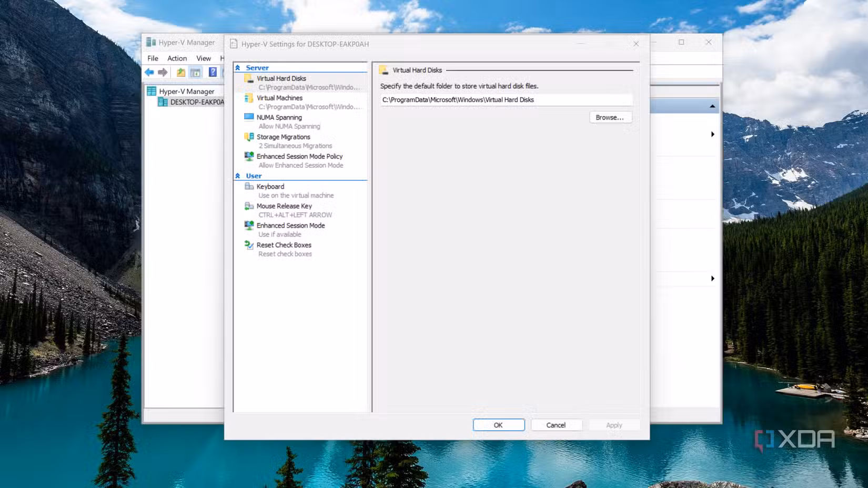This screenshot has width=868, height=488.
Task: Click the Back arrow in Hyper-V Manager toolbar
Action: (x=149, y=72)
